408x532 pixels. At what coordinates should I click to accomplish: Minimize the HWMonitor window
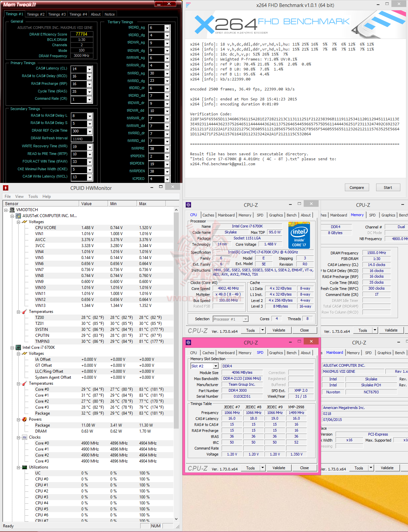pyautogui.click(x=152, y=187)
